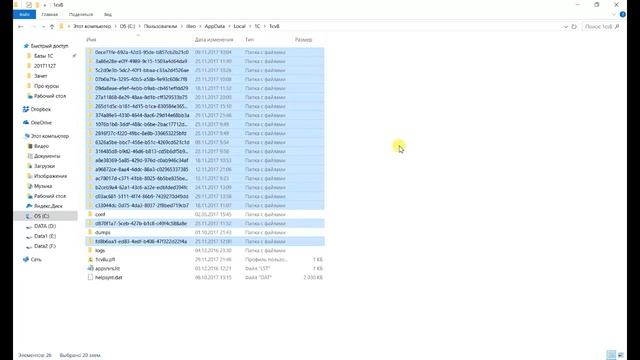Select the 1cv8u.pfl file
The width and height of the screenshot is (640, 360).
point(205,259)
